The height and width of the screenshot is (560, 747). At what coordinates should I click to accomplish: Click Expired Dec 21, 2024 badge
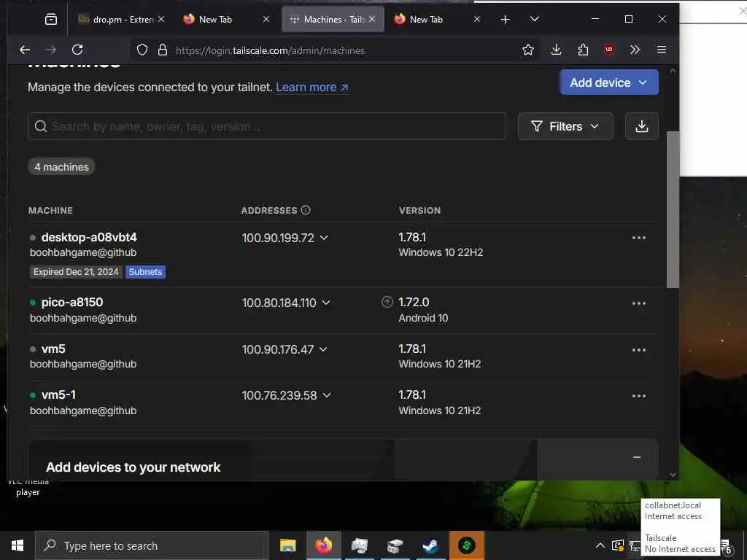click(x=76, y=272)
